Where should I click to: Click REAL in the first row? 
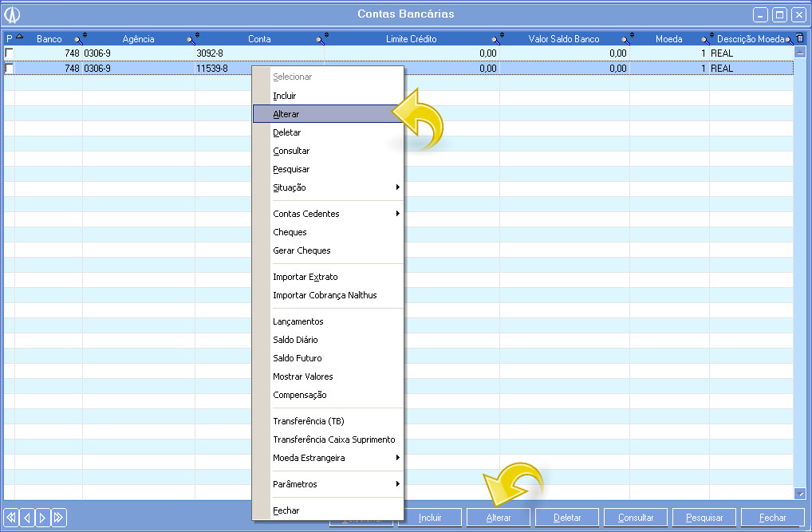tap(722, 53)
